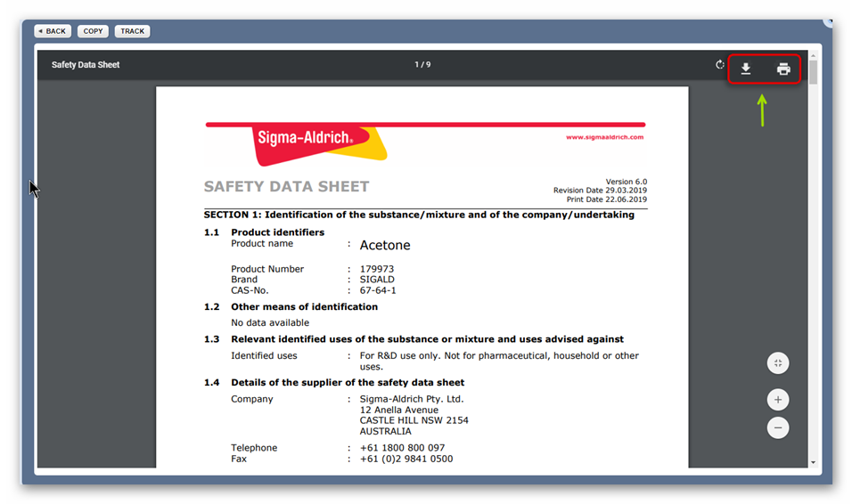Zoom in with the plus button
The image size is (852, 504).
point(777,400)
